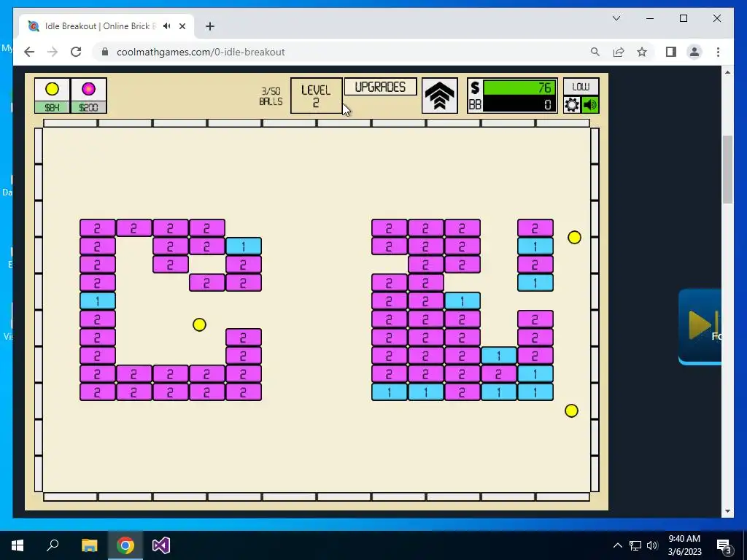Screen dimensions: 747x560
Task: Switch to Chrome taskbar icon
Action: [125, 545]
